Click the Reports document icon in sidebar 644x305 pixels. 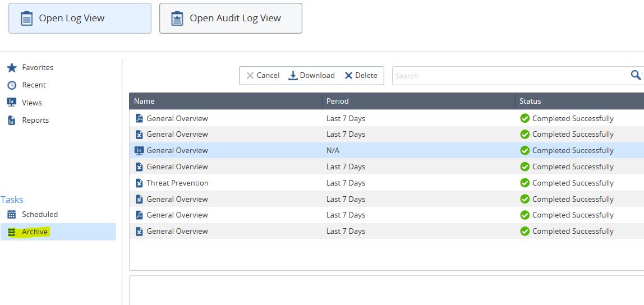click(x=11, y=121)
